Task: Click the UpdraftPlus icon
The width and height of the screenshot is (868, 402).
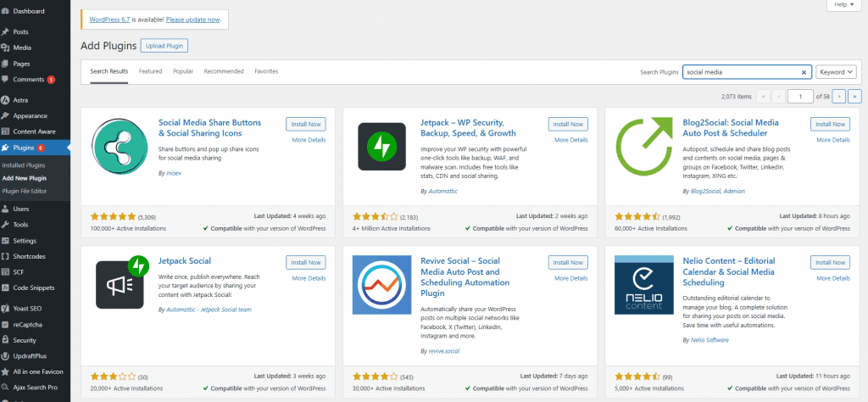Action: click(x=5, y=356)
